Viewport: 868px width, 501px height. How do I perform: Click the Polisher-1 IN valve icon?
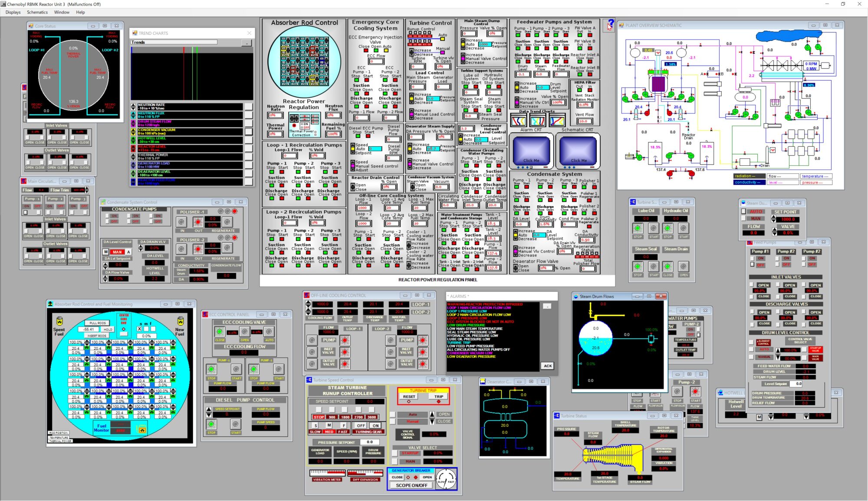pyautogui.click(x=181, y=222)
